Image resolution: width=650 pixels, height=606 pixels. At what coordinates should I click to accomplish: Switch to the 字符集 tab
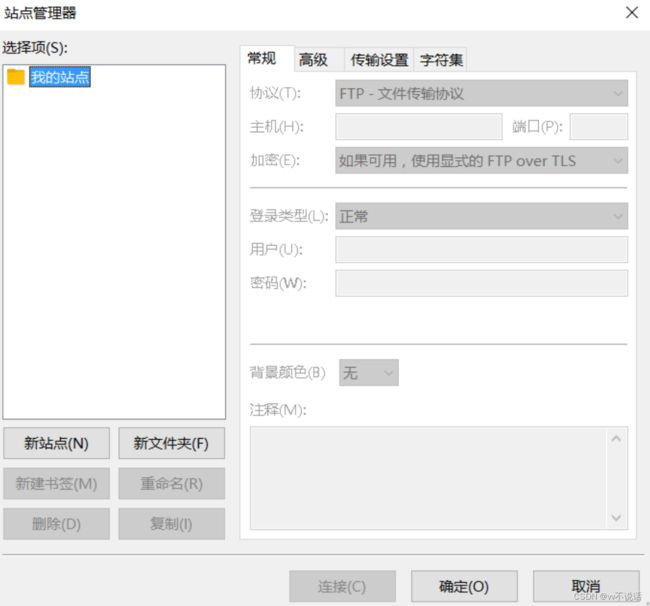pos(440,60)
